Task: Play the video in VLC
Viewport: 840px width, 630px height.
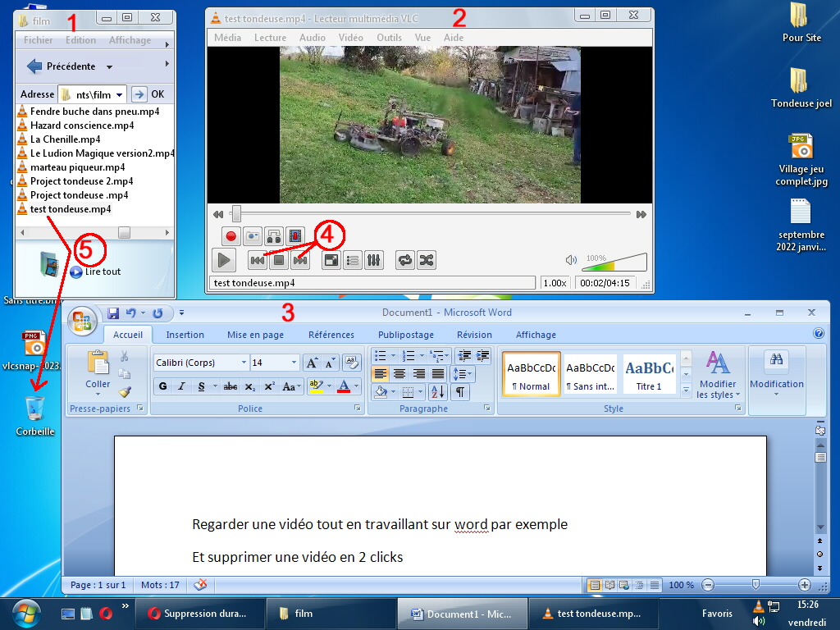Action: 223,260
